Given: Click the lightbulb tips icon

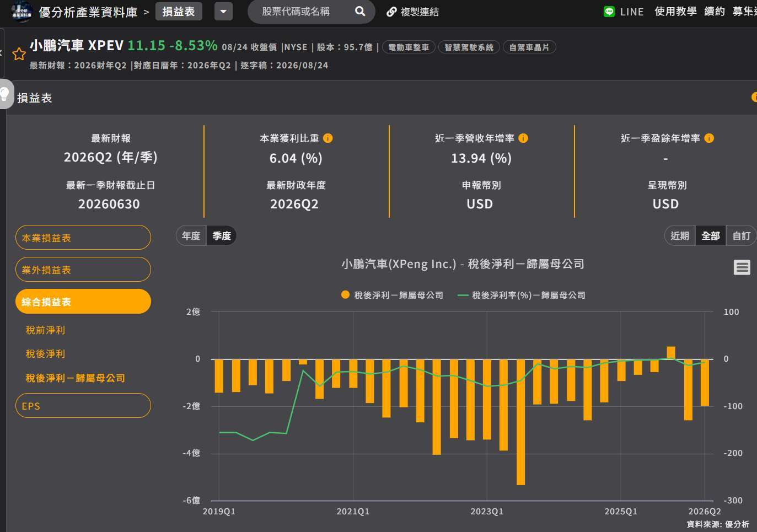Looking at the screenshot, I should [4, 94].
